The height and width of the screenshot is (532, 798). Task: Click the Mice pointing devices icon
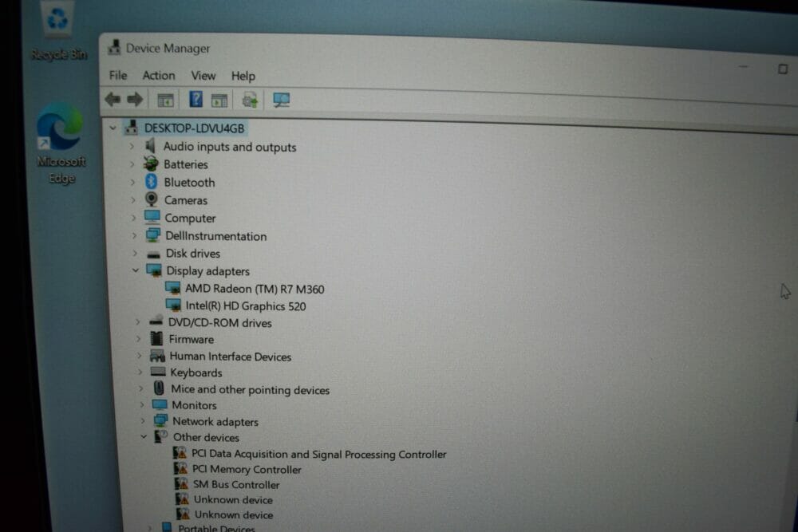tap(159, 388)
